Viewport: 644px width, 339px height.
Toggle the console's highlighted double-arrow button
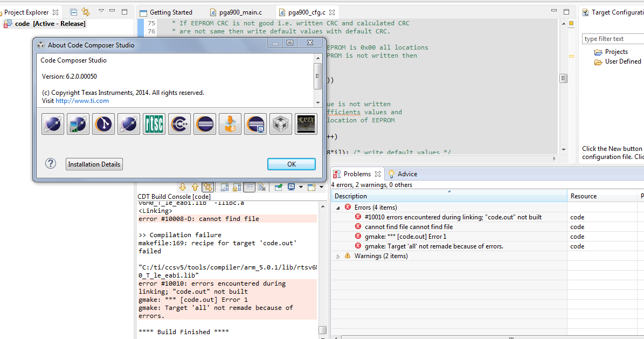point(208,188)
